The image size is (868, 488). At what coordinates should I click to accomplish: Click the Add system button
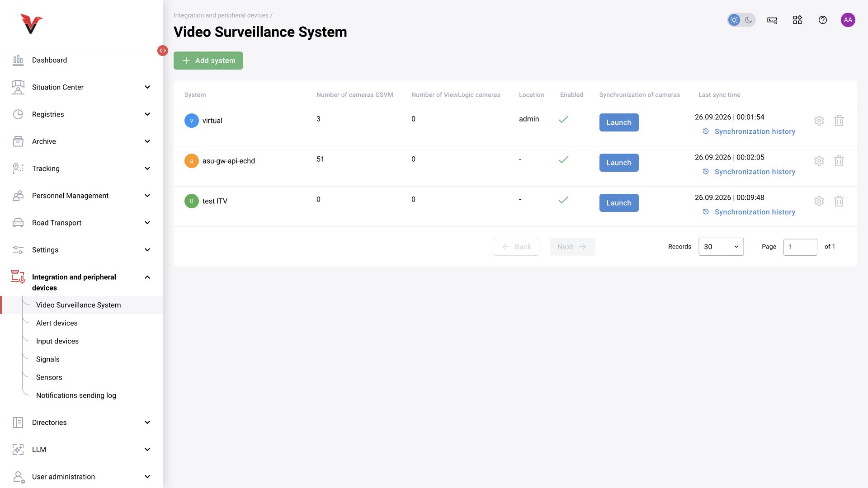pos(208,61)
